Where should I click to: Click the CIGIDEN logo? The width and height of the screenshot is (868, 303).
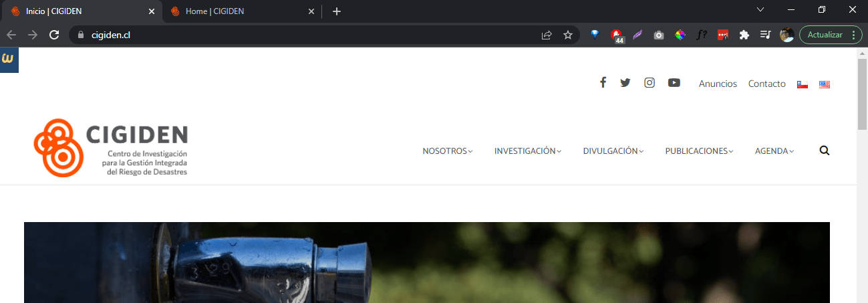111,148
